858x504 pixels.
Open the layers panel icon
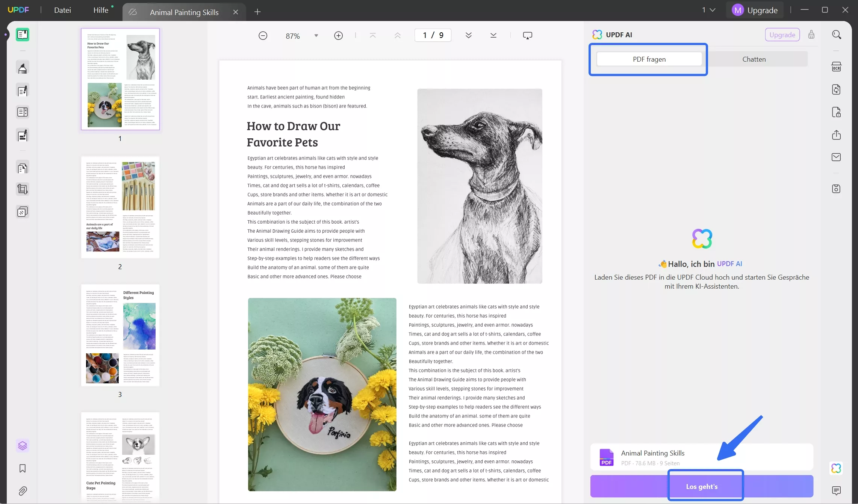[23, 446]
